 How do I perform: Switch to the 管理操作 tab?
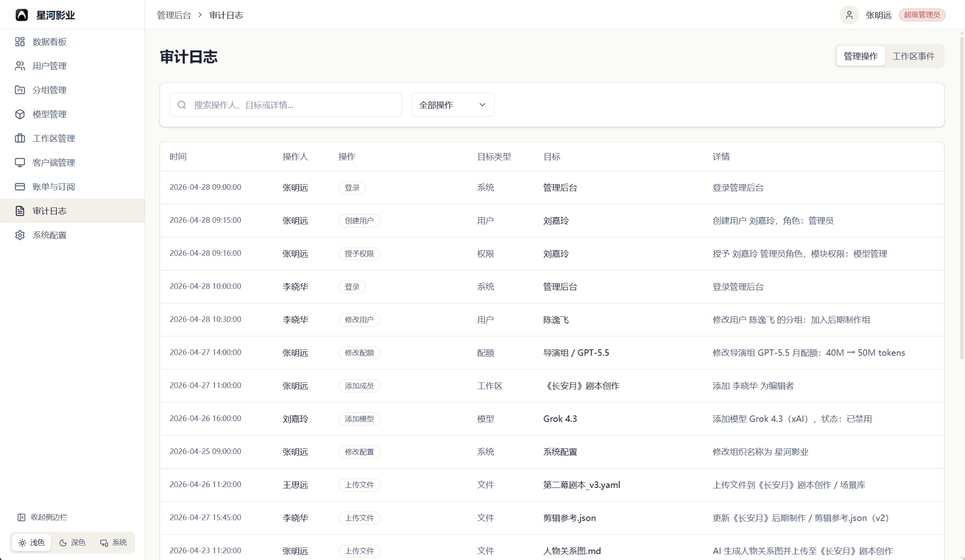860,56
